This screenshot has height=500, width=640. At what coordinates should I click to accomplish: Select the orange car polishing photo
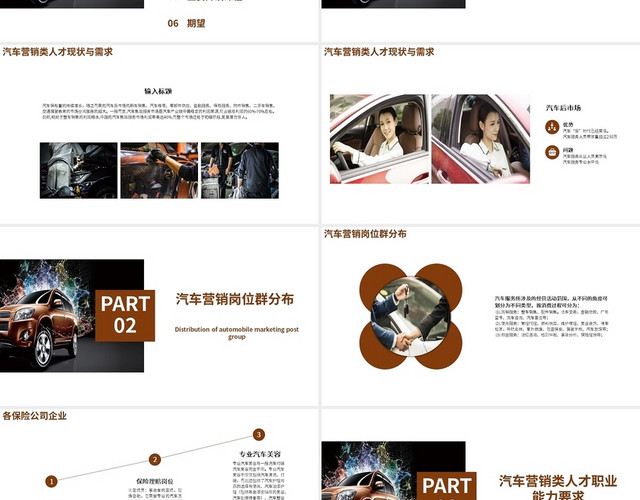(x=159, y=171)
